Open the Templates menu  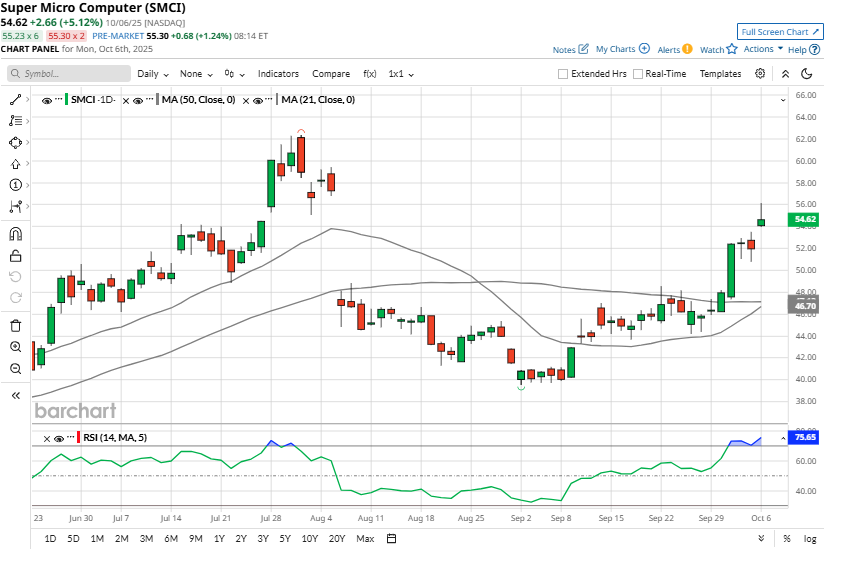click(720, 74)
